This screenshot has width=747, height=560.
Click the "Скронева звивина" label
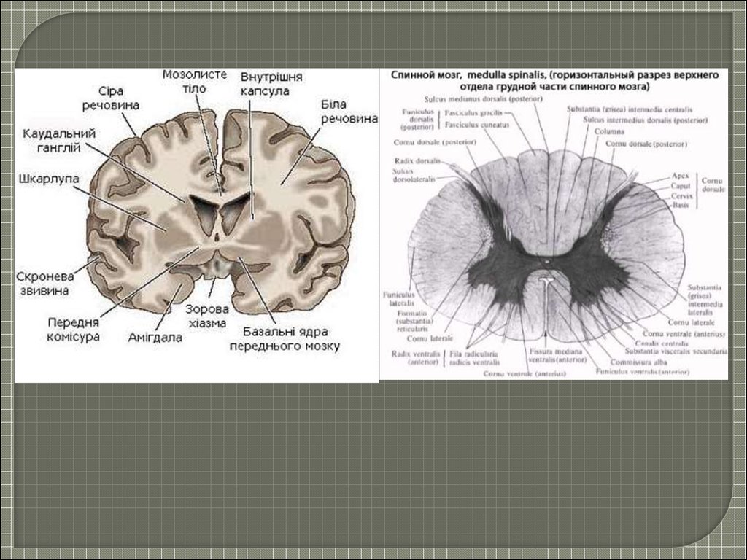[x=44, y=284]
